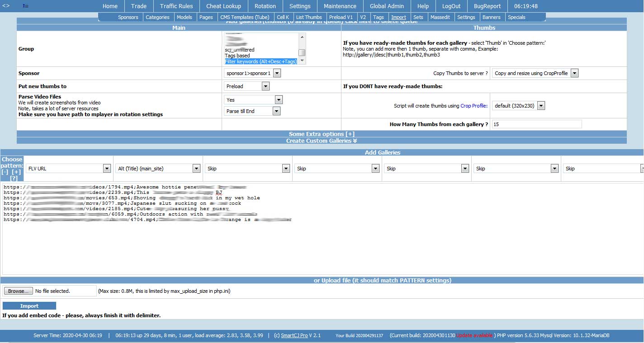Screen dimensions: 644x343
Task: Click the <> icon at top-left
Action: [x=6, y=6]
